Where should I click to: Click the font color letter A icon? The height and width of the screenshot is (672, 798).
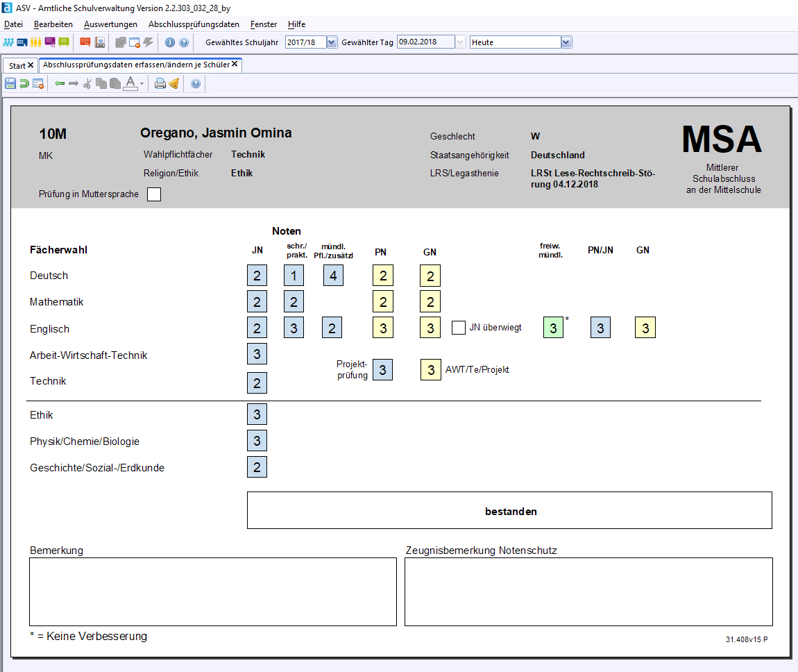130,83
